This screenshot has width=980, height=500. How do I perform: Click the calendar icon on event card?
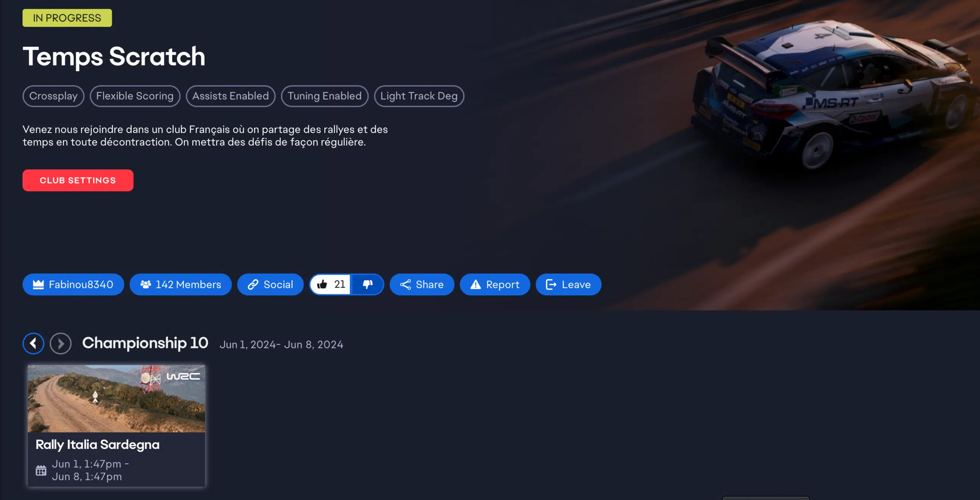pos(41,470)
